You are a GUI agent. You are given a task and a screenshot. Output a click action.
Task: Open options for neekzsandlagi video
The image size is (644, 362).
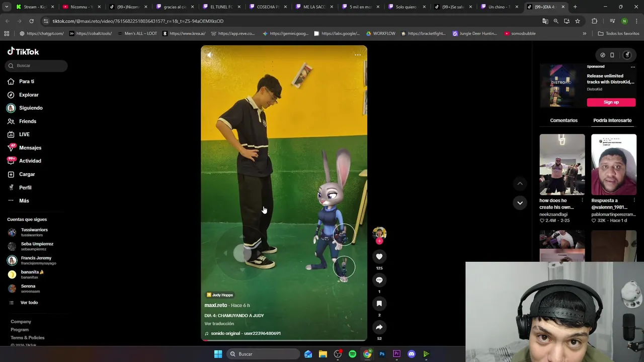[x=582, y=201]
